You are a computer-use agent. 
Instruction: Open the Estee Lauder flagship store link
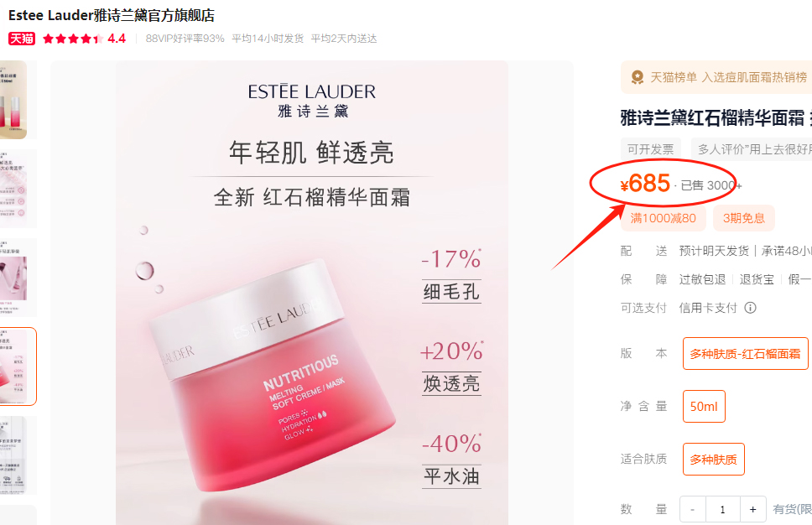click(x=112, y=16)
